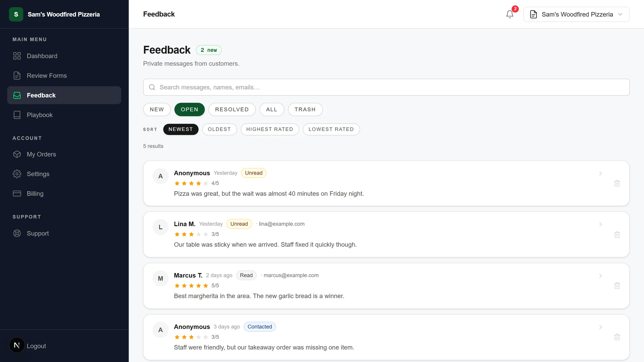The width and height of the screenshot is (644, 362).
Task: Click the N avatar next to Logout
Action: pyautogui.click(x=17, y=345)
